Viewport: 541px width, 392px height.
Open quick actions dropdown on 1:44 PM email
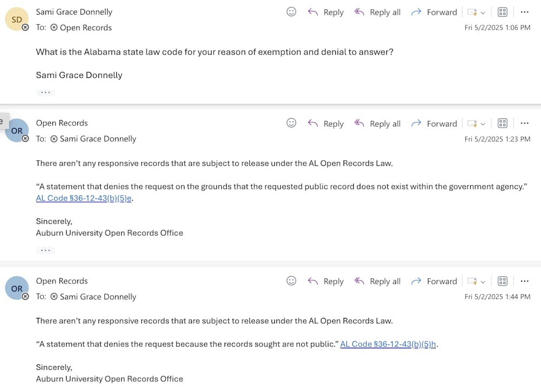pos(477,281)
